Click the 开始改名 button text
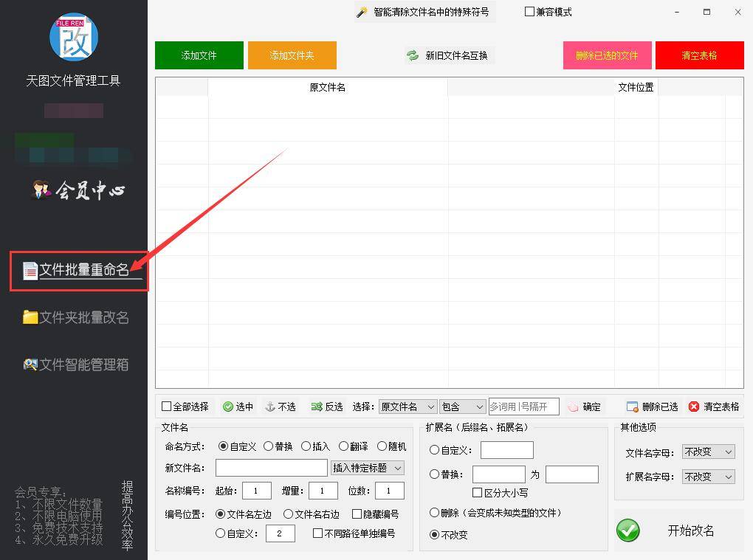Image resolution: width=753 pixels, height=560 pixels. pyautogui.click(x=691, y=530)
